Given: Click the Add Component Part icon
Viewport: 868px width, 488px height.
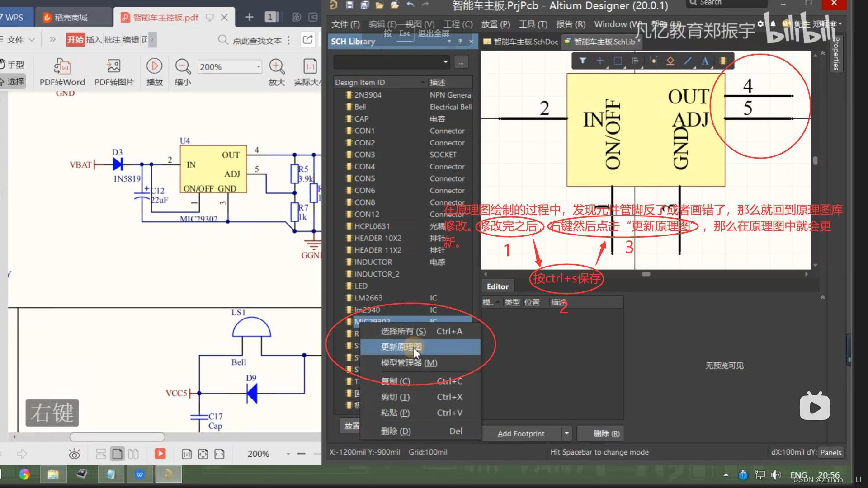Looking at the screenshot, I should coord(722,61).
